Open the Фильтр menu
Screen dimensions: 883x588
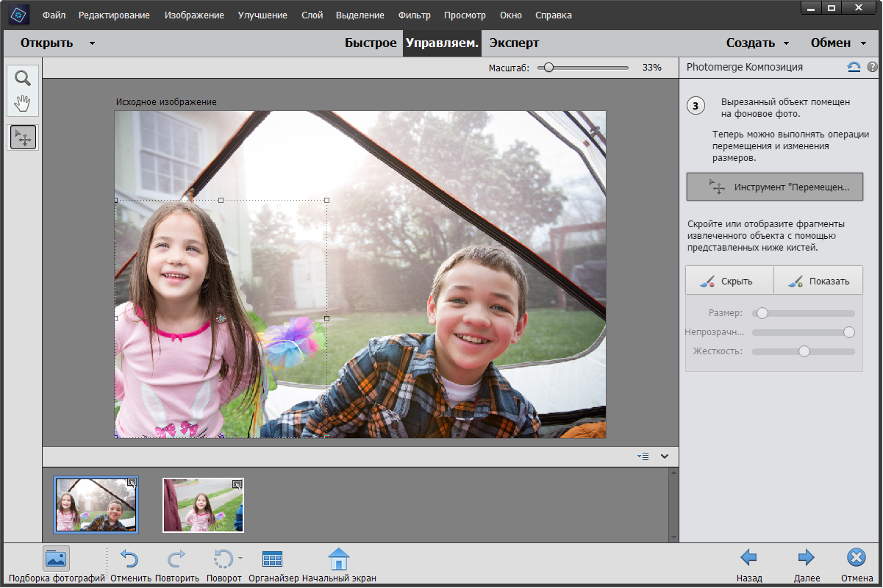pos(414,15)
